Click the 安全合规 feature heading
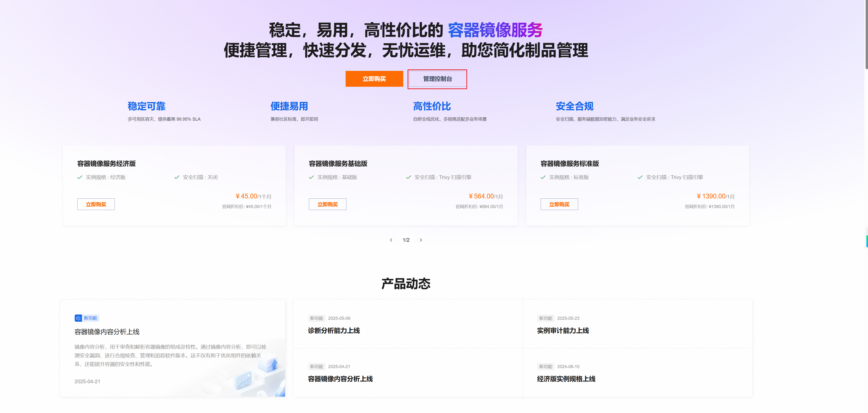 [x=574, y=106]
